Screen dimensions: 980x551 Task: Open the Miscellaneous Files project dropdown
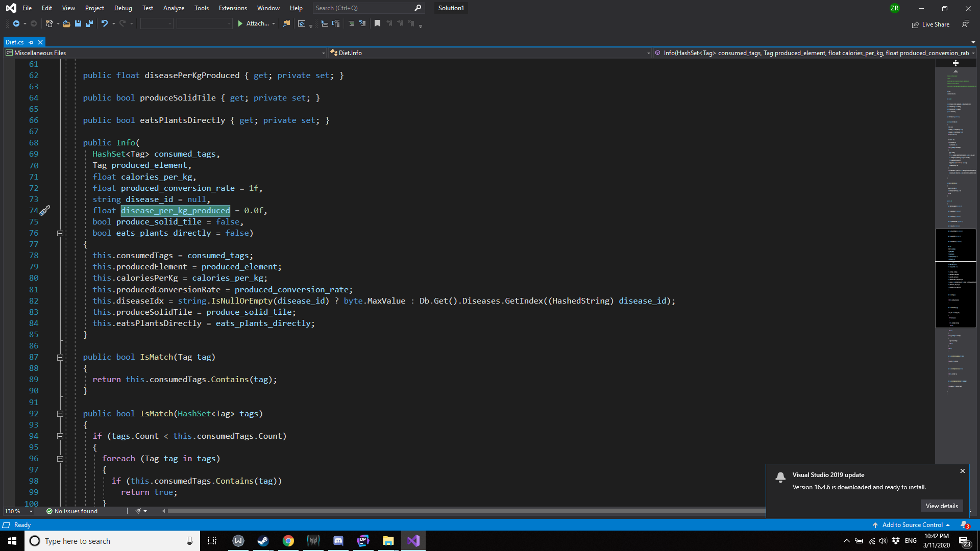[324, 53]
